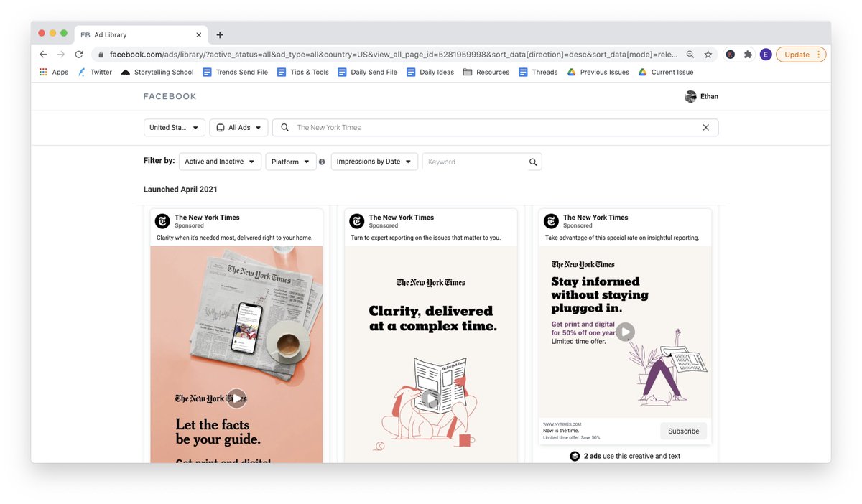Open Apps bookmarks shortcut
This screenshot has width=862, height=504.
[54, 72]
